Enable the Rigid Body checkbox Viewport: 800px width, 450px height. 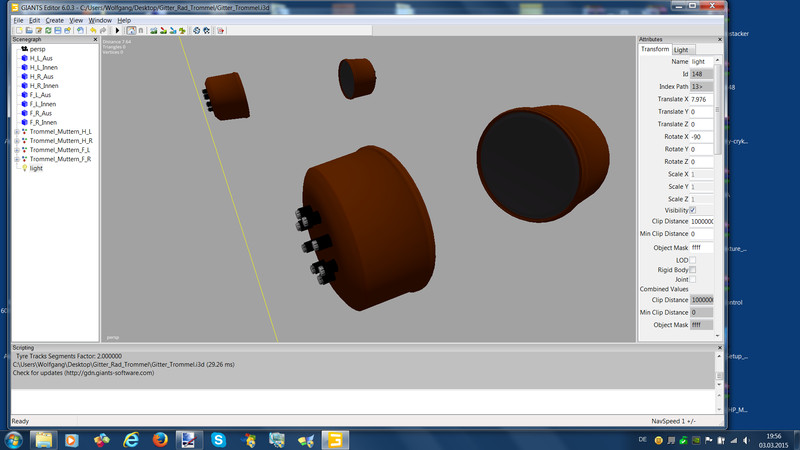[692, 270]
